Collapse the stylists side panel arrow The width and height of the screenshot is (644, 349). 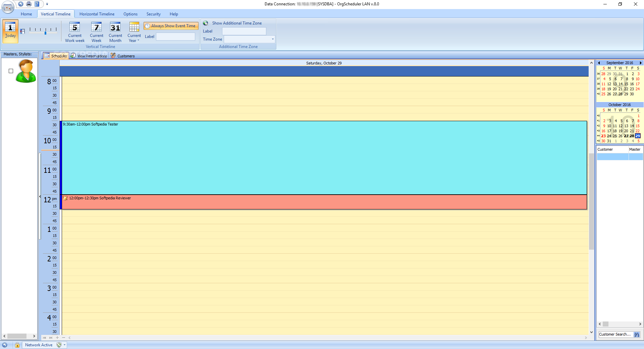pos(40,196)
